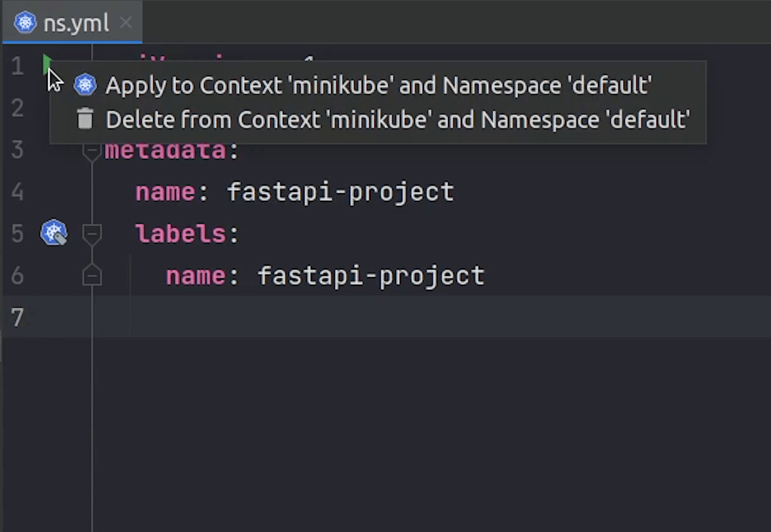
Task: Click the trash icon beside Delete from Context
Action: point(85,119)
